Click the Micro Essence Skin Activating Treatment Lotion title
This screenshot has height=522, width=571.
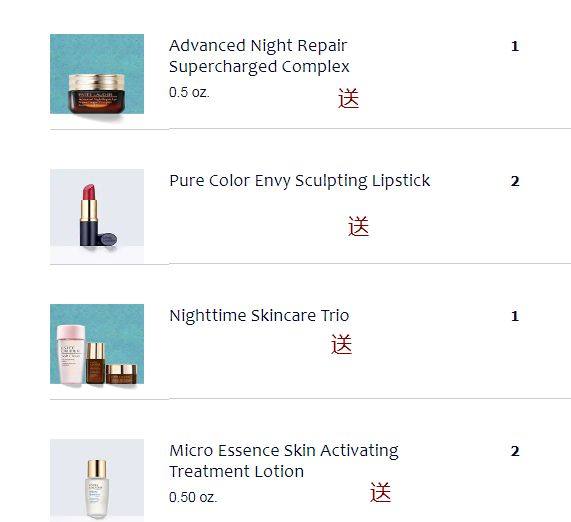coord(284,461)
